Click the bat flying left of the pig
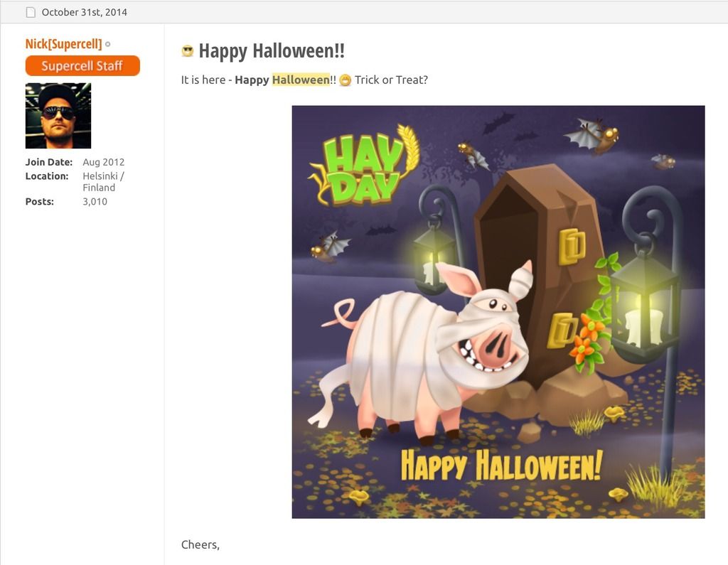Image resolution: width=728 pixels, height=565 pixels. (x=330, y=246)
